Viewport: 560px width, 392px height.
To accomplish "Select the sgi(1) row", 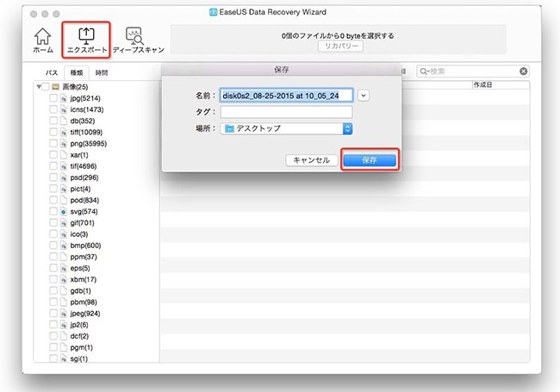I will (79, 358).
